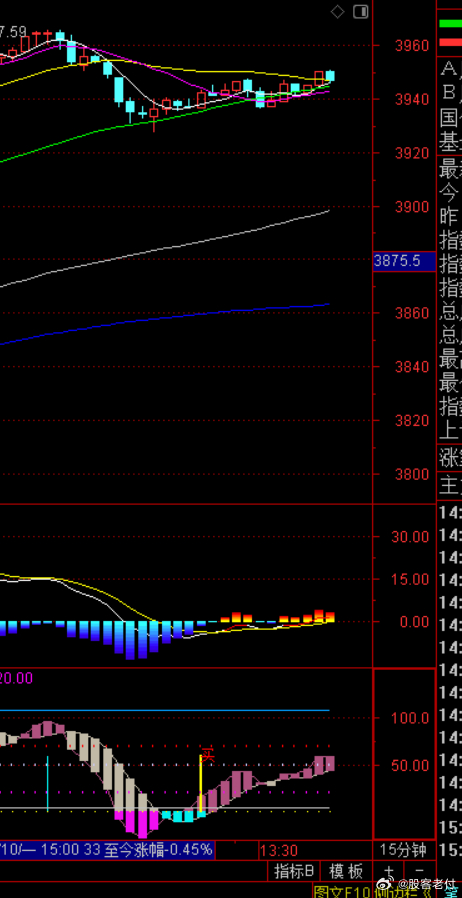Screen dimensions: 462x898
Task: Click the 13:30 time axis label
Action: click(x=278, y=850)
